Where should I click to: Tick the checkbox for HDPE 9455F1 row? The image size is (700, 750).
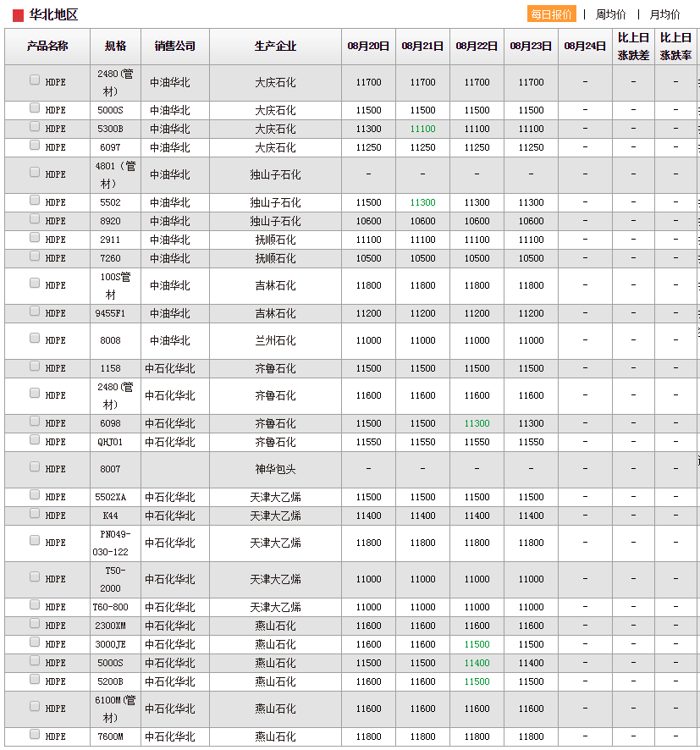pos(35,311)
